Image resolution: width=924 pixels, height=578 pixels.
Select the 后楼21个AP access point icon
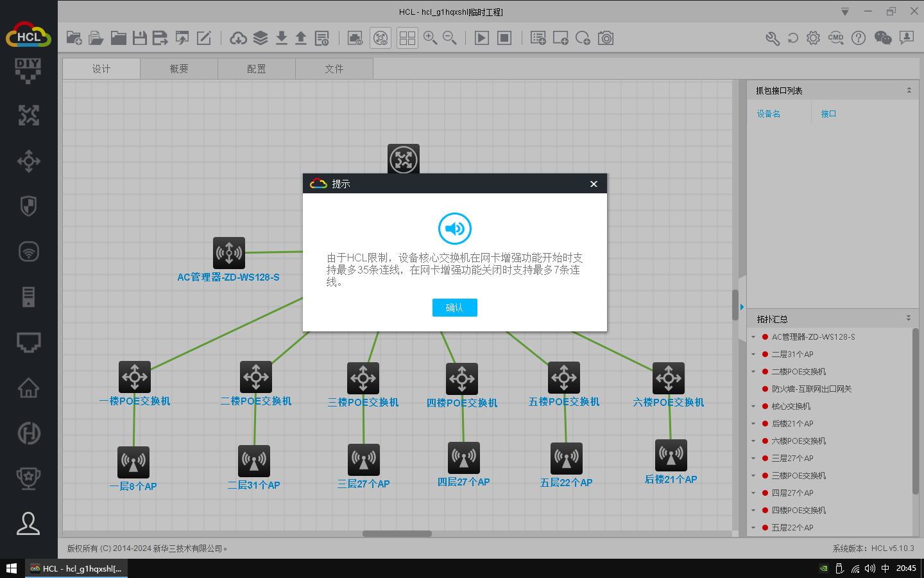pyautogui.click(x=671, y=455)
